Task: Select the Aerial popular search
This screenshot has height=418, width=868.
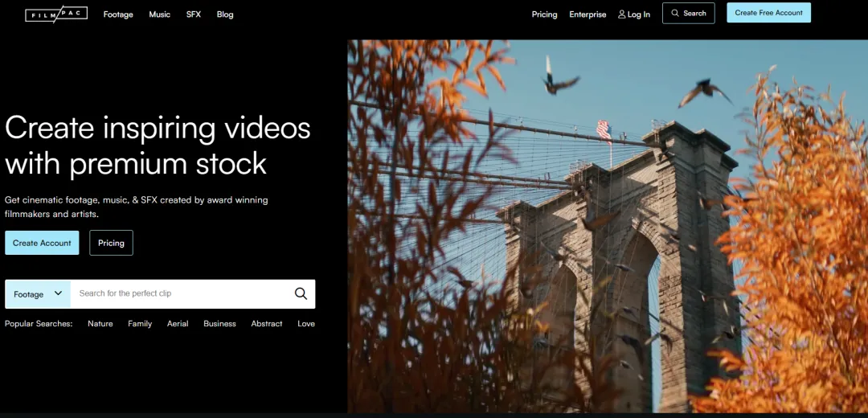Action: (178, 324)
